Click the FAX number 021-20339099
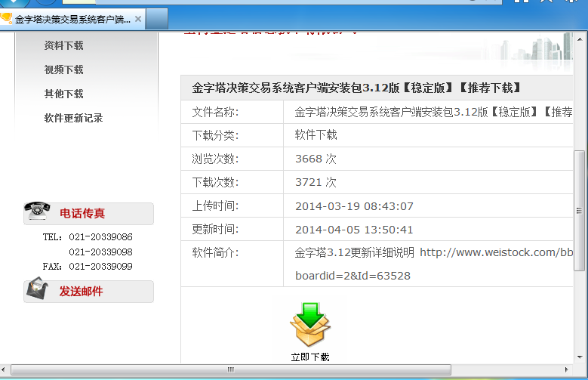The image size is (588, 380). click(100, 266)
